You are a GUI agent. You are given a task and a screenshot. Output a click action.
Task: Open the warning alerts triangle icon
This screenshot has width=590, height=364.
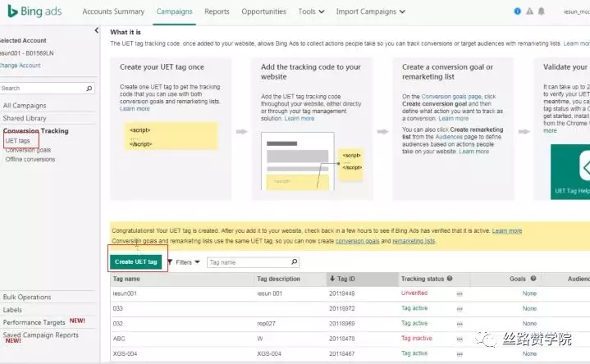528,11
